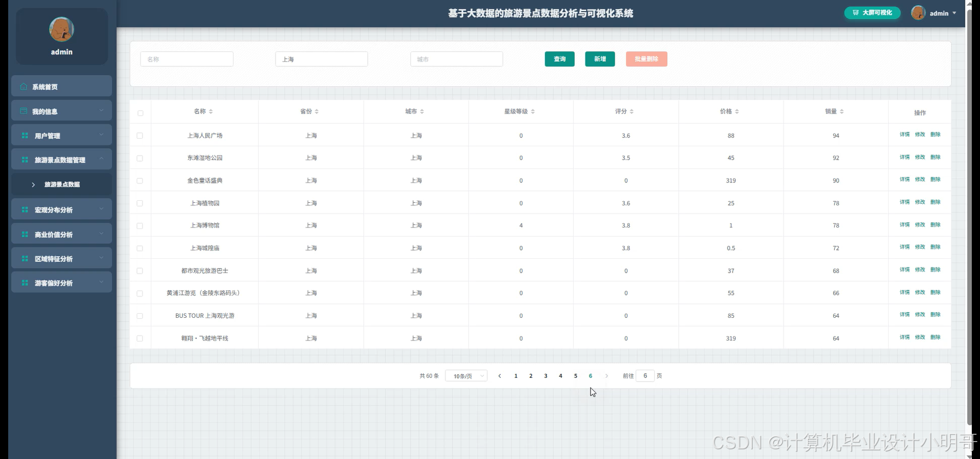
Task: Check the row for 都市观光旅游巴士
Action: (140, 271)
